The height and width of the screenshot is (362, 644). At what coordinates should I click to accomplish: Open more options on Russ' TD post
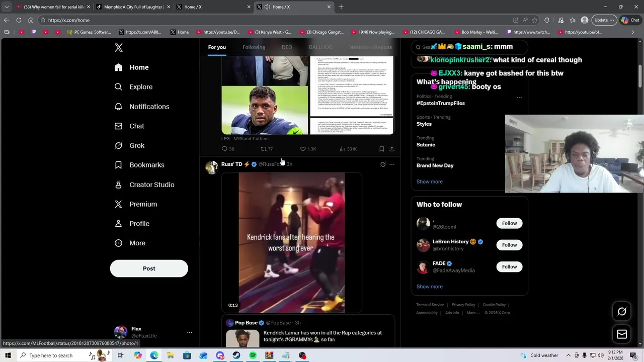392,164
